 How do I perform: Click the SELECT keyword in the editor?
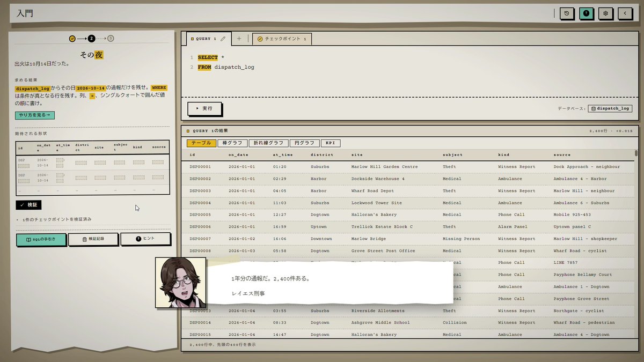tap(208, 57)
